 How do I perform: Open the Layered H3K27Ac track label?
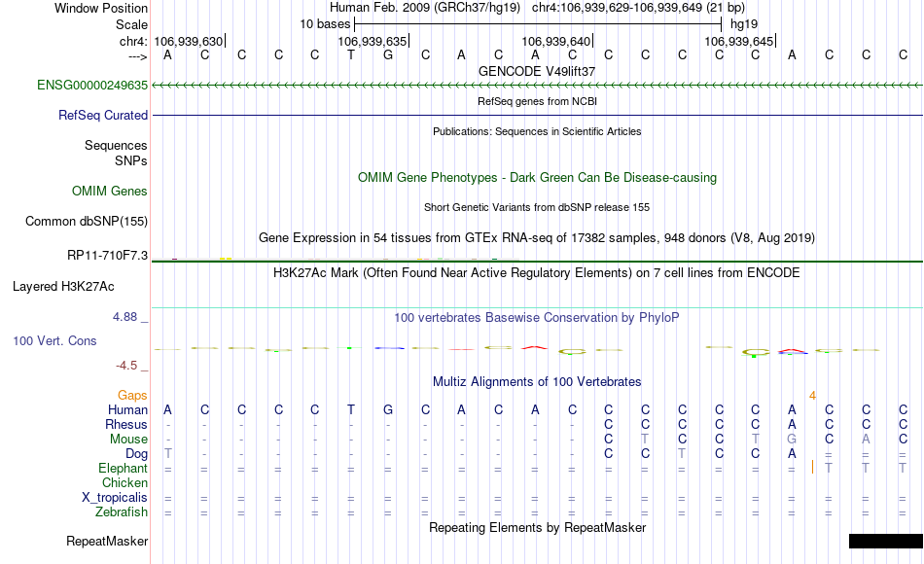click(63, 287)
